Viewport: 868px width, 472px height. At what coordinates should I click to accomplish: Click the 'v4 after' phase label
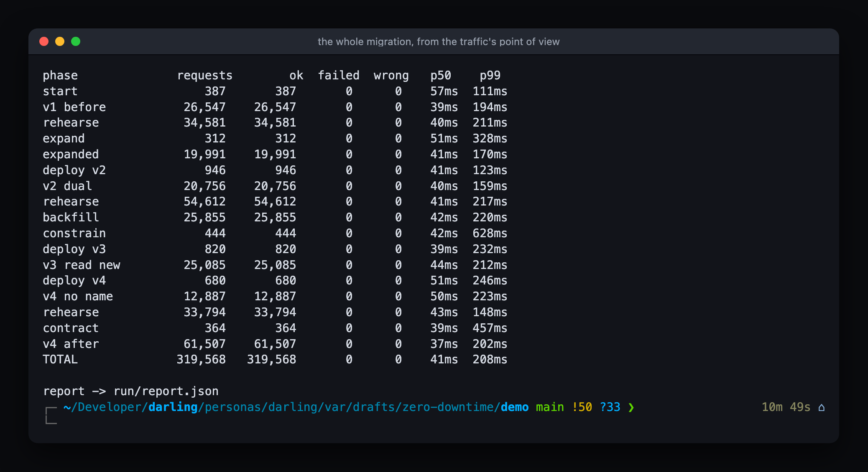click(71, 344)
